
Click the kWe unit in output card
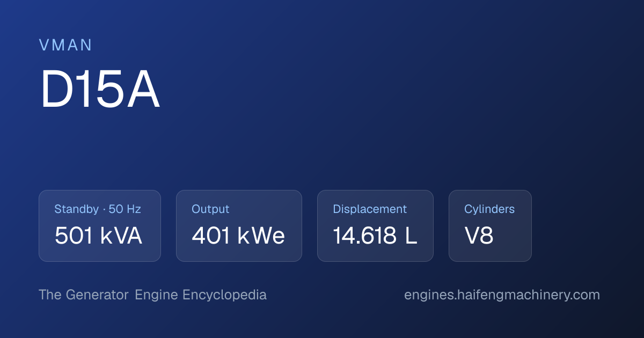pos(261,236)
